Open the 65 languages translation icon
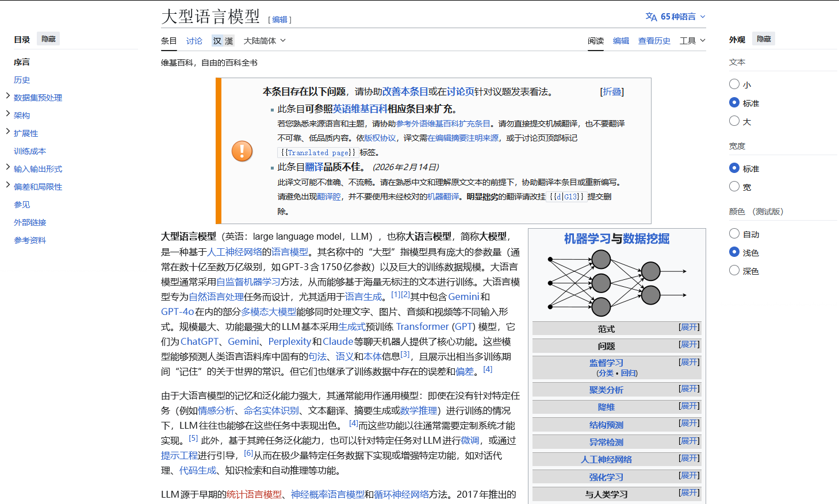Image resolution: width=839 pixels, height=504 pixels. (651, 17)
